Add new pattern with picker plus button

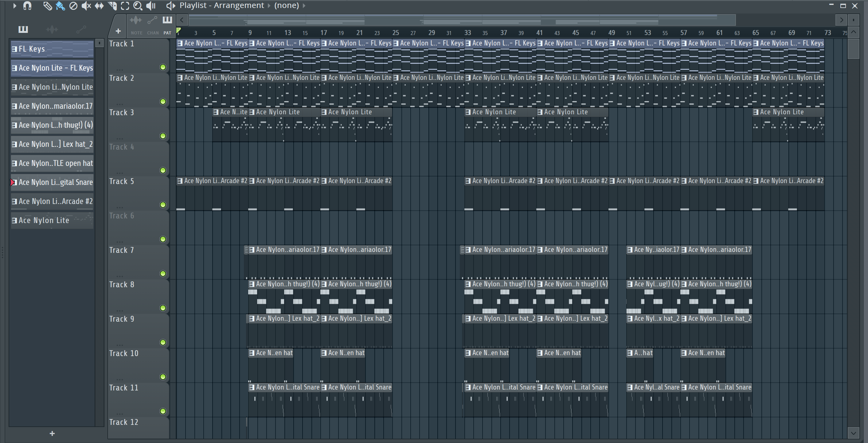pos(52,433)
